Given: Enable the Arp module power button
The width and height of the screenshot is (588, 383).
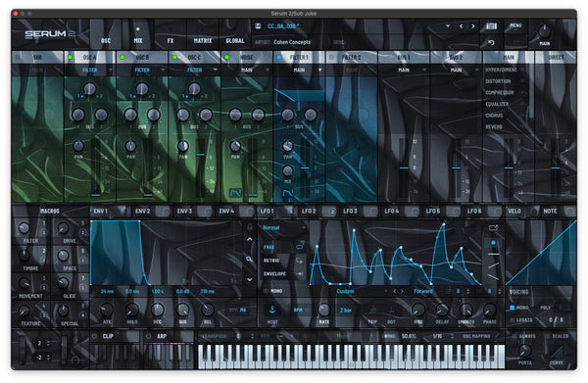Looking at the screenshot, I should pyautogui.click(x=149, y=336).
